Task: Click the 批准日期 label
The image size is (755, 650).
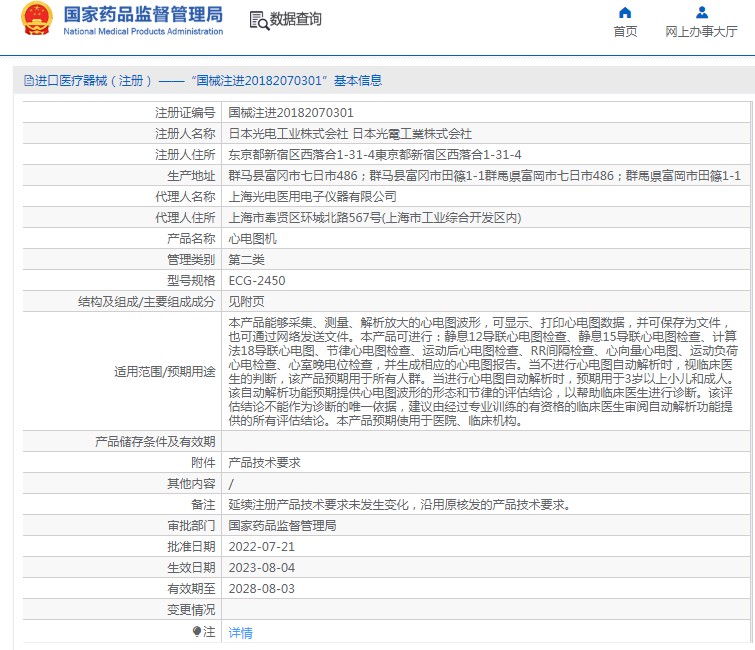Action: (191, 547)
